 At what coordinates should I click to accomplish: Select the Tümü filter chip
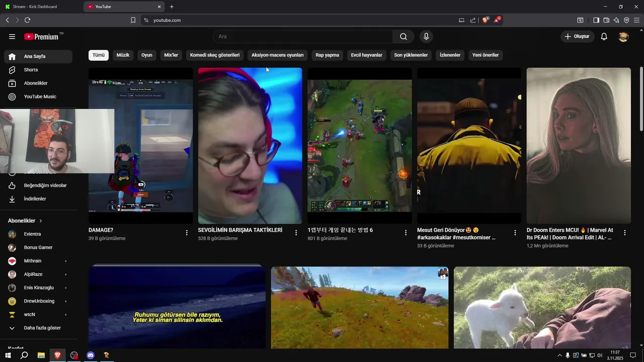click(99, 55)
